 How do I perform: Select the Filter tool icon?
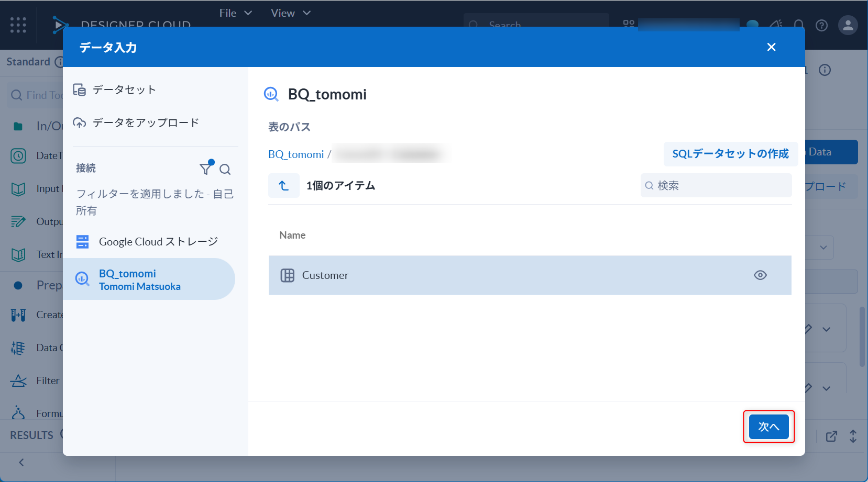[x=18, y=380]
